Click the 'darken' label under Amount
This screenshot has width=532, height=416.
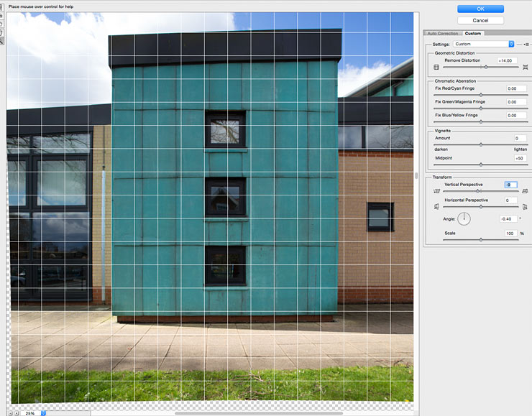441,149
